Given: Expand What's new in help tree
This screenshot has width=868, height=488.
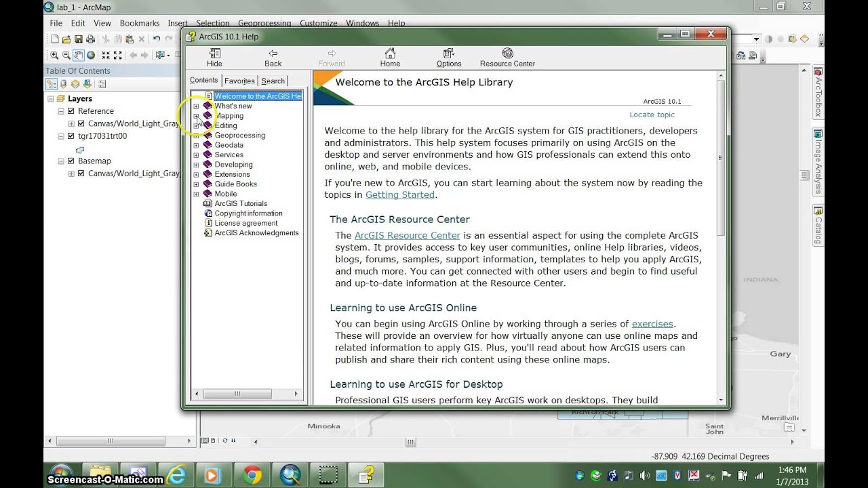Looking at the screenshot, I should (x=197, y=106).
